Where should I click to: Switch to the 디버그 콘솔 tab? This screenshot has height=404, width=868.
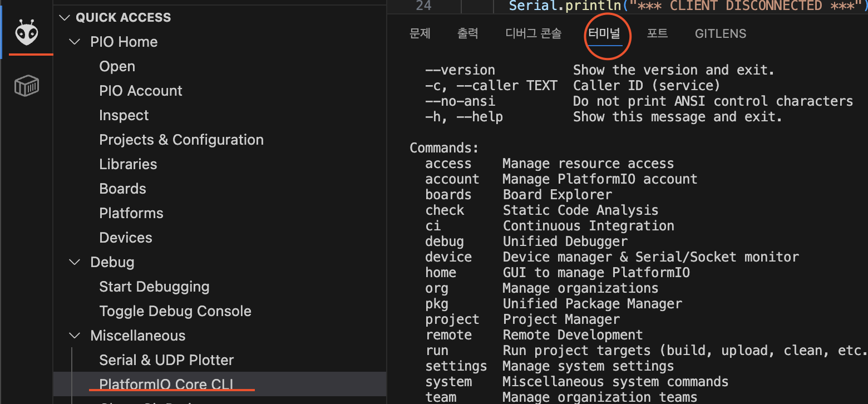point(534,33)
